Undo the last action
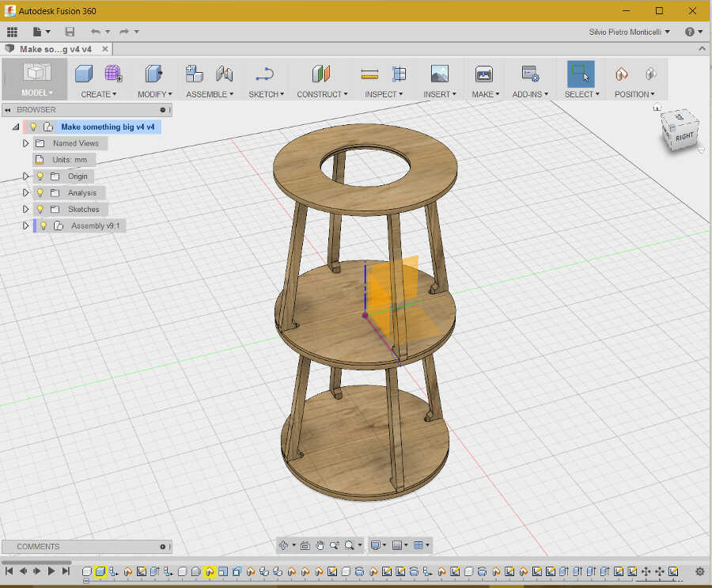 96,32
